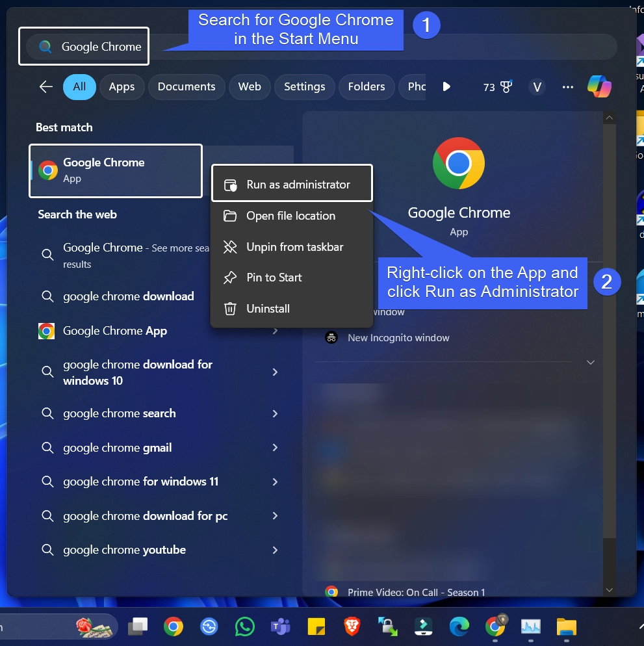Expand download for windows 10 chevron
The height and width of the screenshot is (646, 644).
click(x=276, y=372)
